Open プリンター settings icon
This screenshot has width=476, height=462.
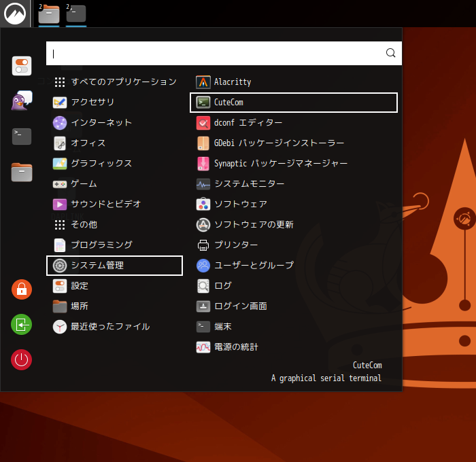coord(203,245)
